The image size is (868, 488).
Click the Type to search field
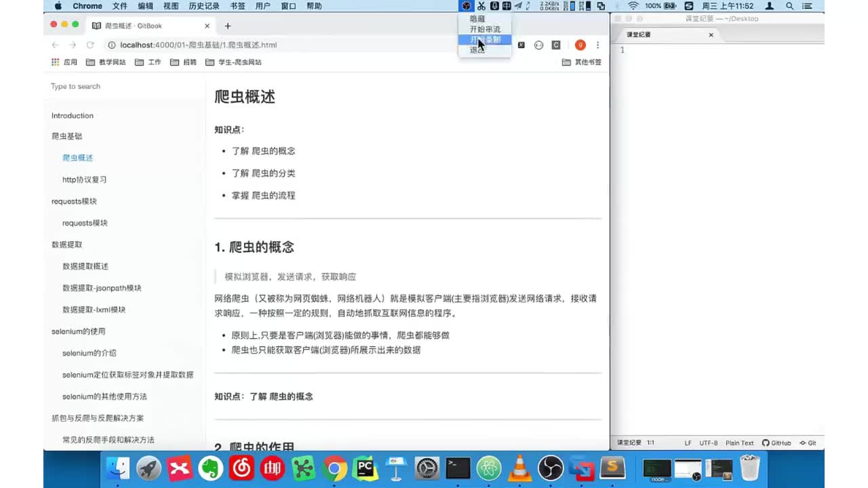click(x=124, y=86)
